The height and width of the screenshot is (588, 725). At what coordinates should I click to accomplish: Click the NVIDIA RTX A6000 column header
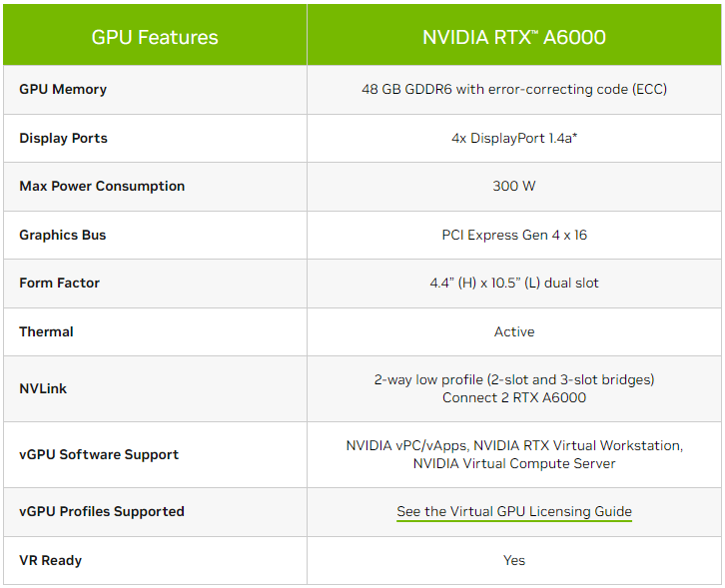[514, 38]
